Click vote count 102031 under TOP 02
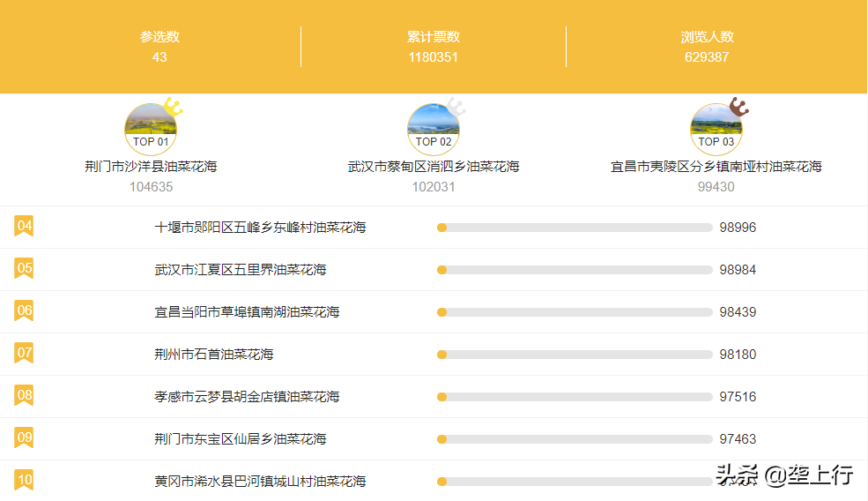The height and width of the screenshot is (501, 868). coord(434,187)
